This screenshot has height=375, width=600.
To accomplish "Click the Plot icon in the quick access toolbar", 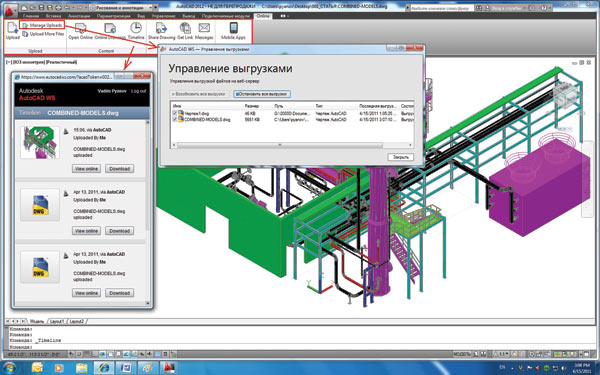I will (x=59, y=7).
